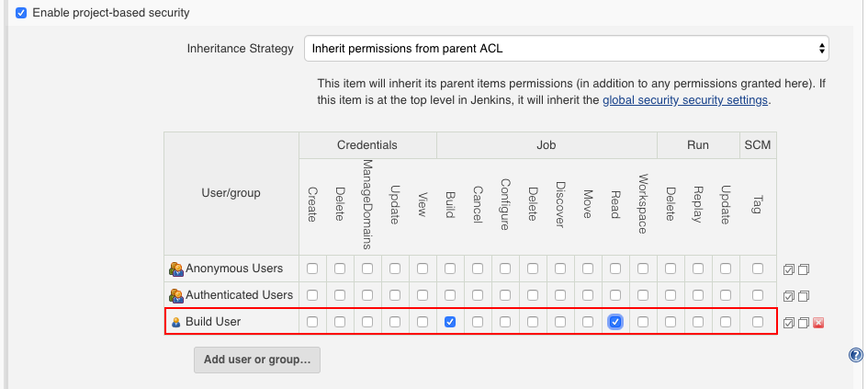Image resolution: width=868 pixels, height=389 pixels.
Task: Check SCM Tag for Authenticated Users
Action: [x=758, y=295]
